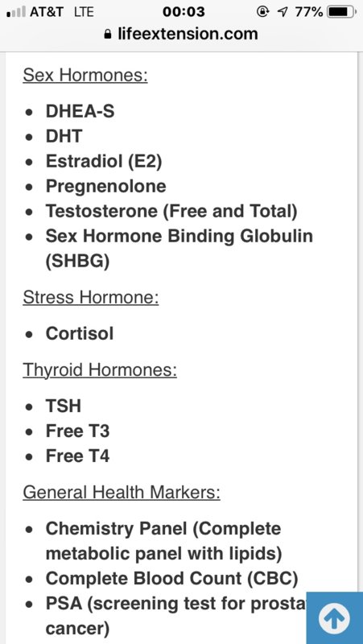
Task: Tap the lifeextension.com address bar
Action: (x=182, y=34)
